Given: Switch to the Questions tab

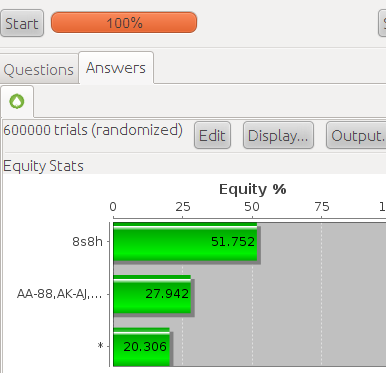Looking at the screenshot, I should (x=39, y=70).
